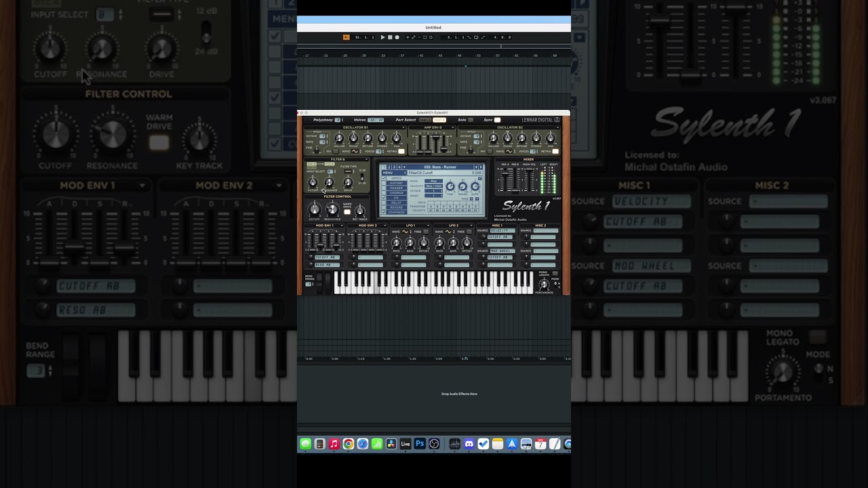This screenshot has height=488, width=868.
Task: Open LFO 1 section dropdown arrow
Action: click(428, 225)
